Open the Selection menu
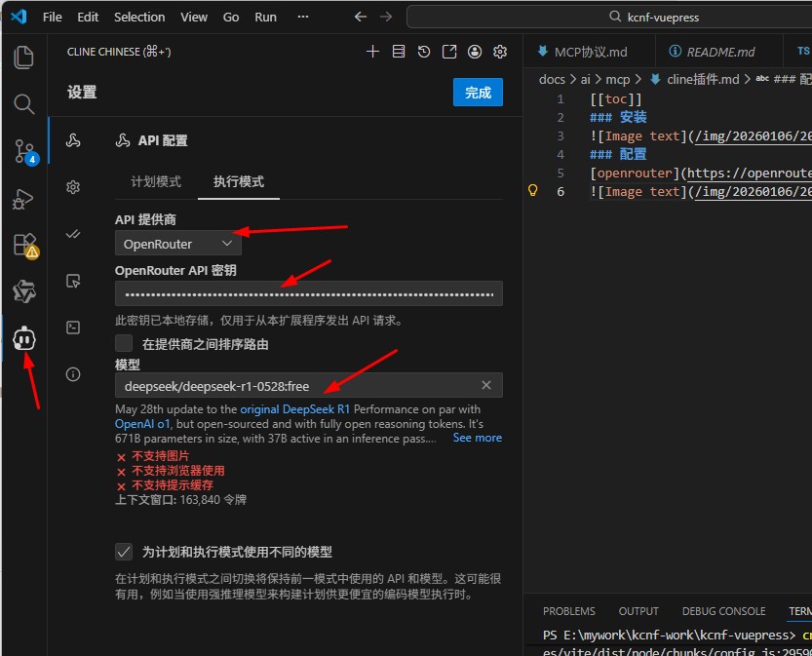The height and width of the screenshot is (656, 812). point(139,18)
